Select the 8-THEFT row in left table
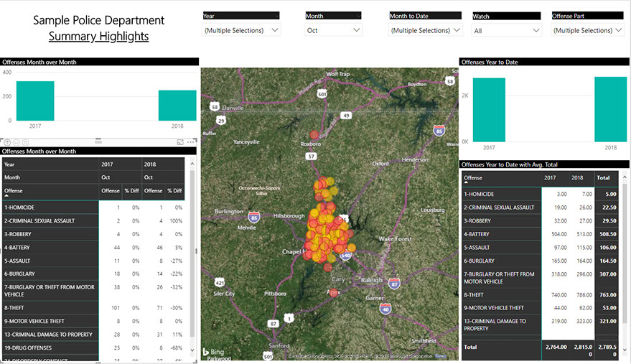This screenshot has width=631, height=364. (50, 308)
